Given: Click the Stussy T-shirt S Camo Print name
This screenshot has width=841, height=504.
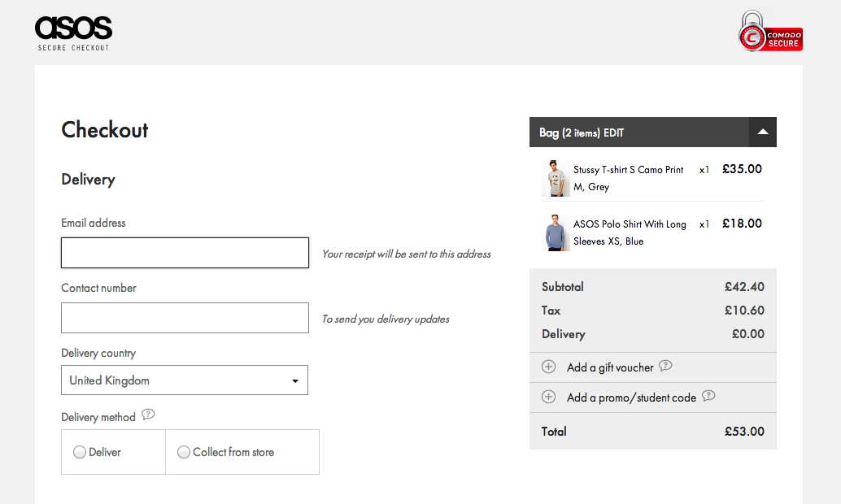Looking at the screenshot, I should 628,170.
